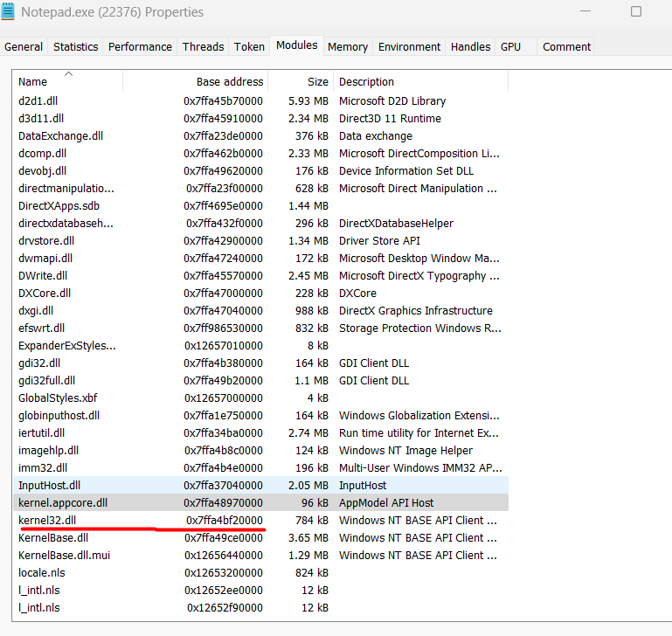Select iertutil.dll row

tap(261, 433)
